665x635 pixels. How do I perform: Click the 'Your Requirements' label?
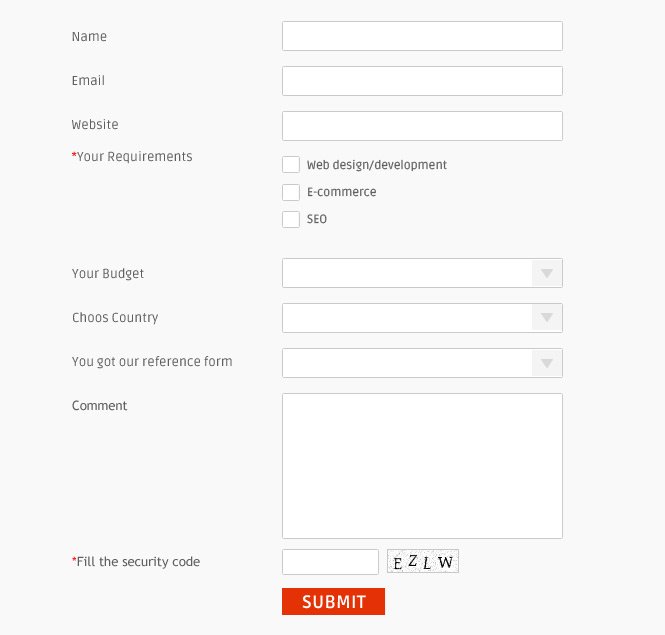134,157
